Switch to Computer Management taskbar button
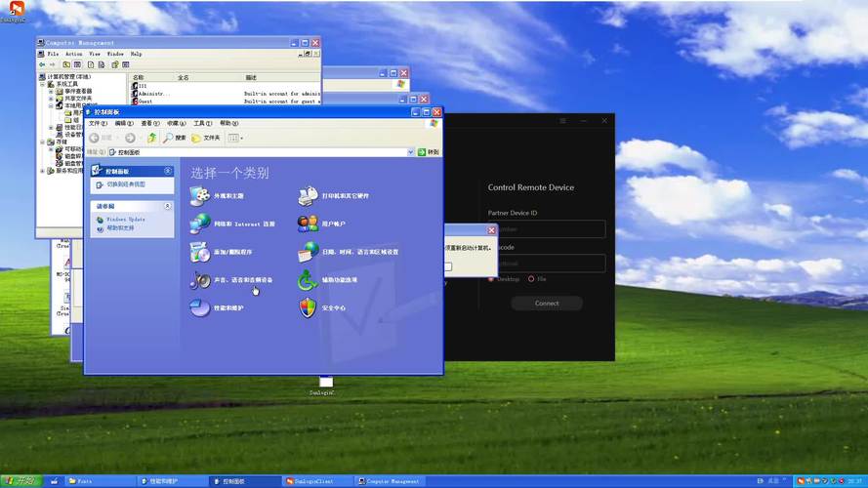 click(x=390, y=481)
